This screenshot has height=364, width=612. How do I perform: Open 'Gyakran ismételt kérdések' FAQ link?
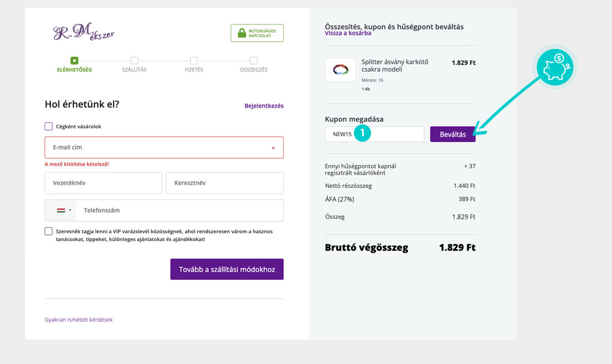(x=78, y=320)
